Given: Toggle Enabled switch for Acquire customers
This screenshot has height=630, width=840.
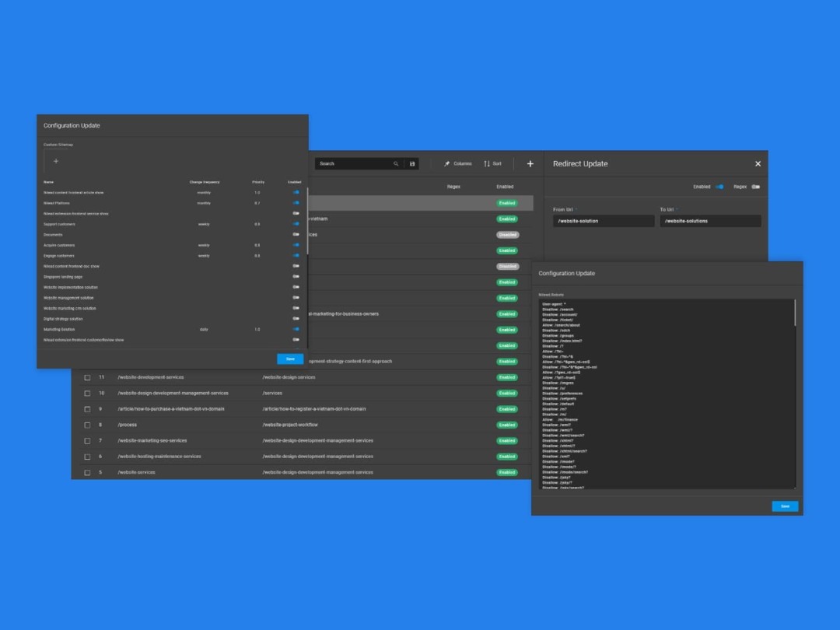Looking at the screenshot, I should pos(296,245).
